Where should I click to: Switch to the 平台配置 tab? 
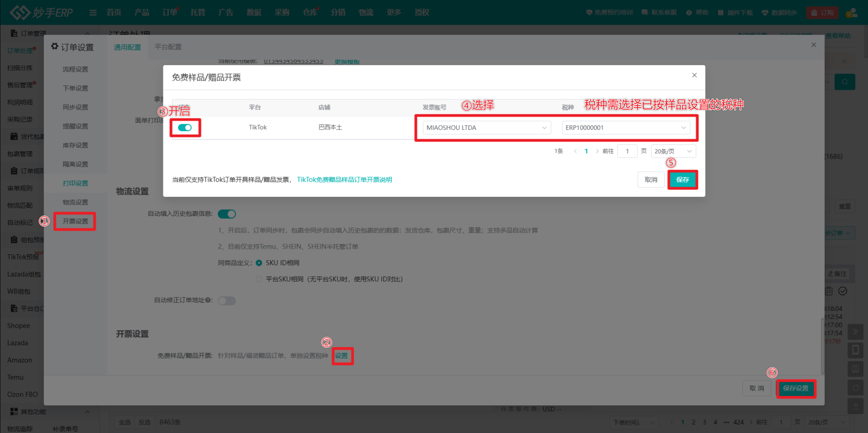[x=168, y=47]
